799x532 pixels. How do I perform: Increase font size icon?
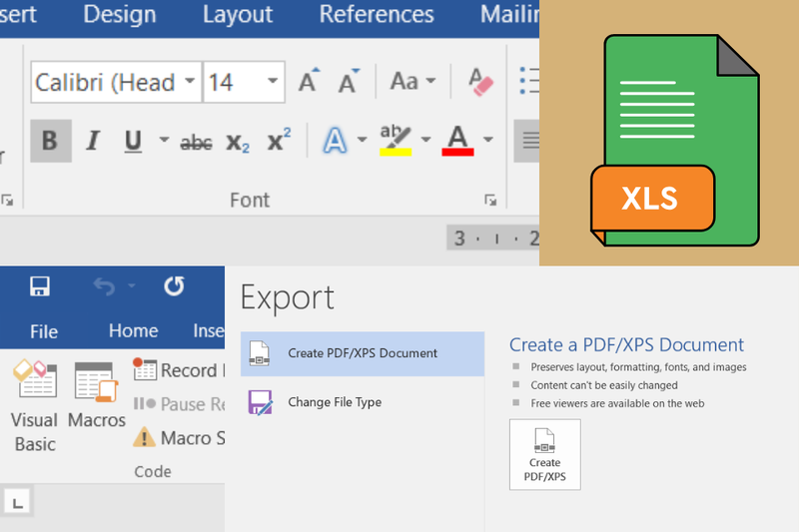pyautogui.click(x=310, y=82)
